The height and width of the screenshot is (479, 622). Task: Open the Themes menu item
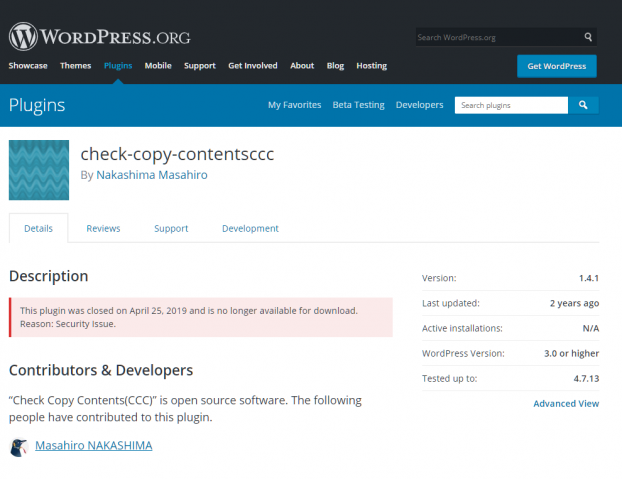pyautogui.click(x=75, y=66)
